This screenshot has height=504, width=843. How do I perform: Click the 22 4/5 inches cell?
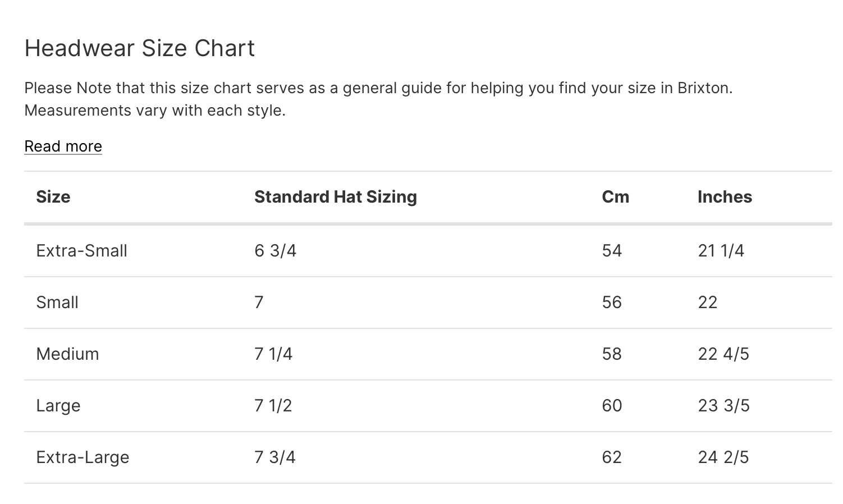[x=723, y=354]
